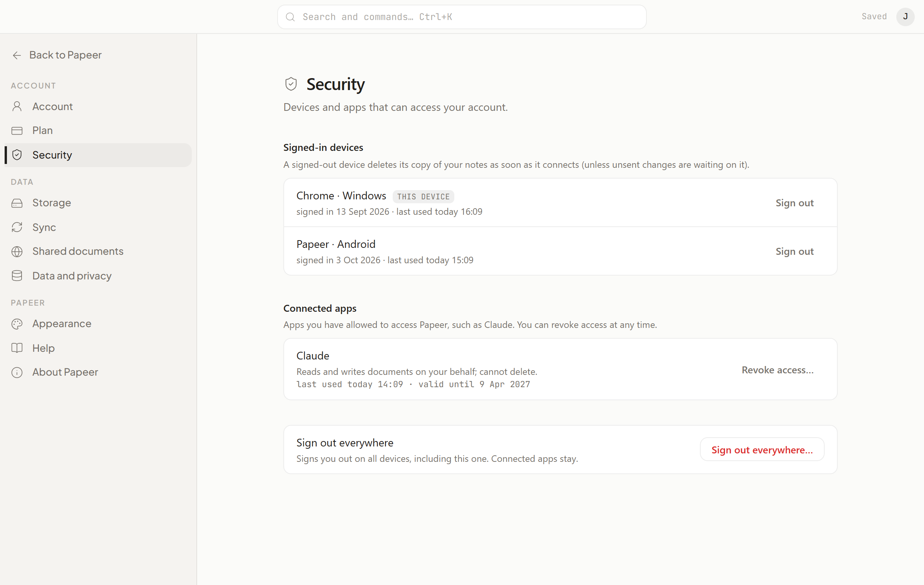Click the Saved status text
This screenshot has height=585, width=924.
point(874,17)
